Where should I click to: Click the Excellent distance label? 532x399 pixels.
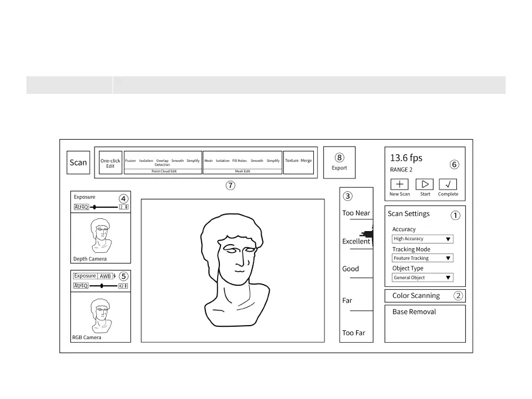click(x=356, y=241)
